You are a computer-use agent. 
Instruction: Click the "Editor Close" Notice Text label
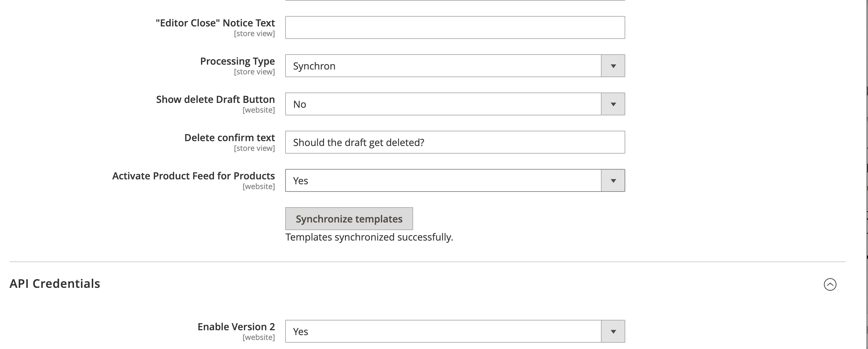(x=215, y=23)
